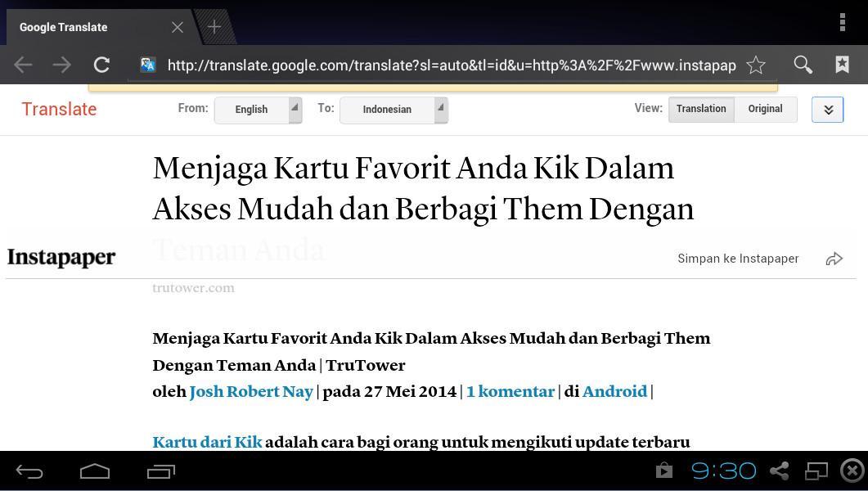Image resolution: width=868 pixels, height=491 pixels.
Task: Tap the system bar share icon
Action: click(x=780, y=471)
